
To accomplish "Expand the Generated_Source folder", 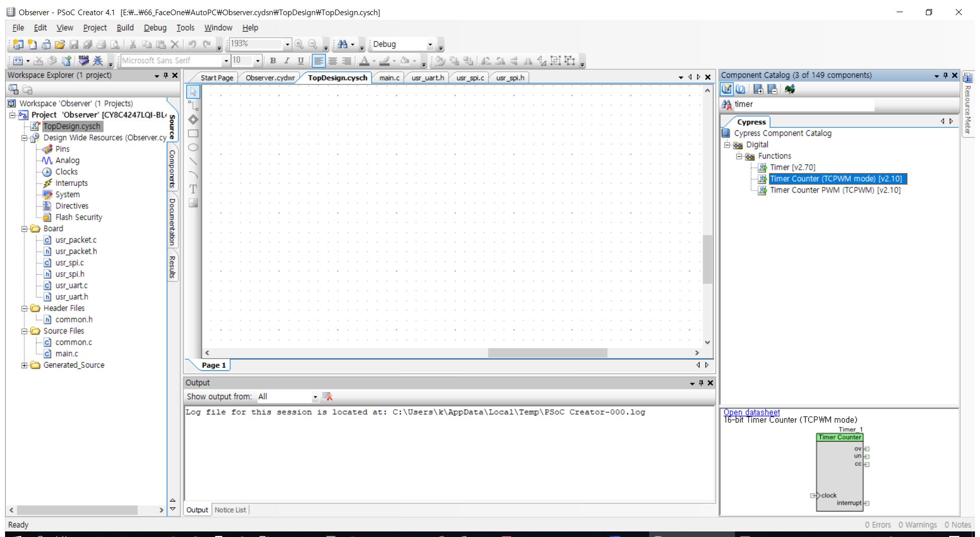I will (24, 365).
